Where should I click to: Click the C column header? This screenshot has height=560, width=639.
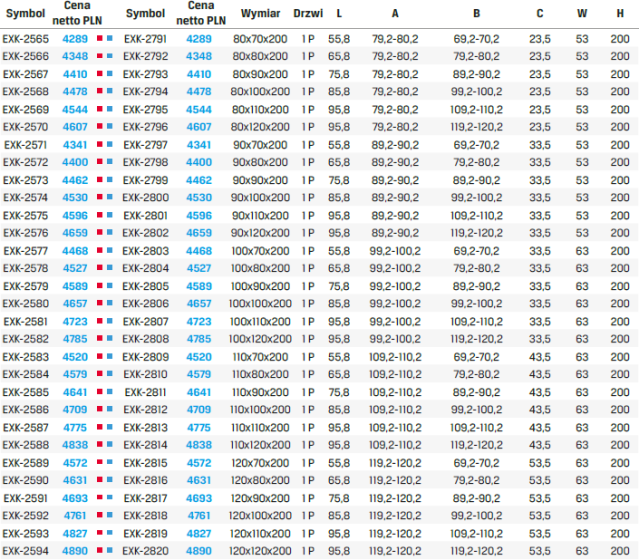click(540, 13)
